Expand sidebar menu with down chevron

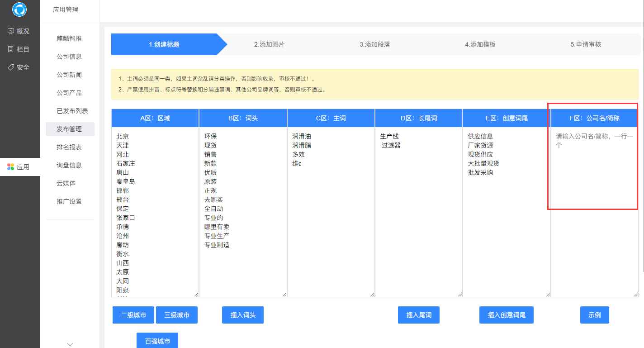tap(70, 344)
